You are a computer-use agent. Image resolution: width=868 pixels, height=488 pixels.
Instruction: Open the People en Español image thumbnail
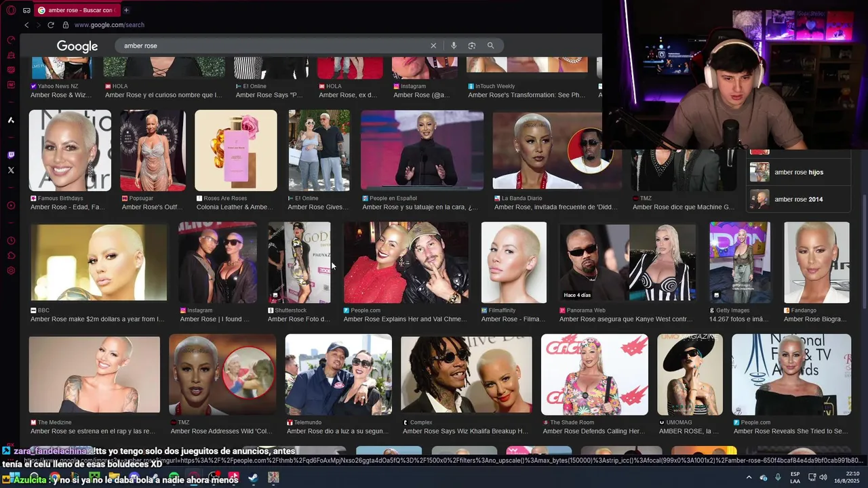point(422,150)
